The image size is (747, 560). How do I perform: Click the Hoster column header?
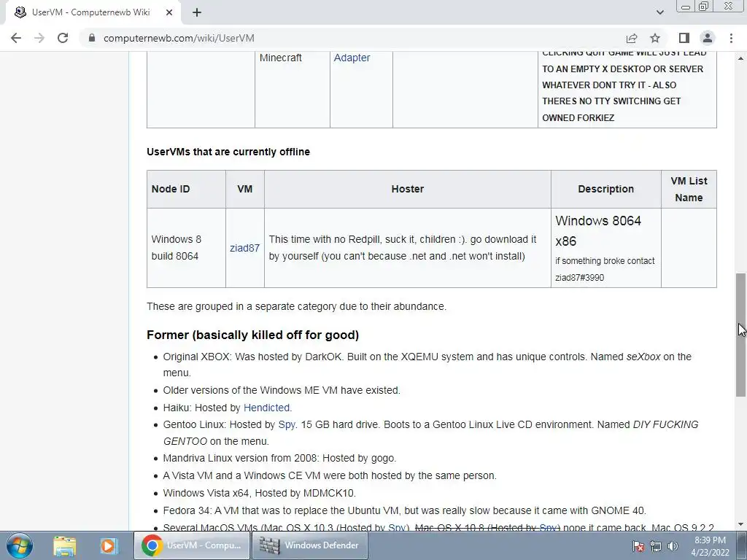(x=407, y=189)
